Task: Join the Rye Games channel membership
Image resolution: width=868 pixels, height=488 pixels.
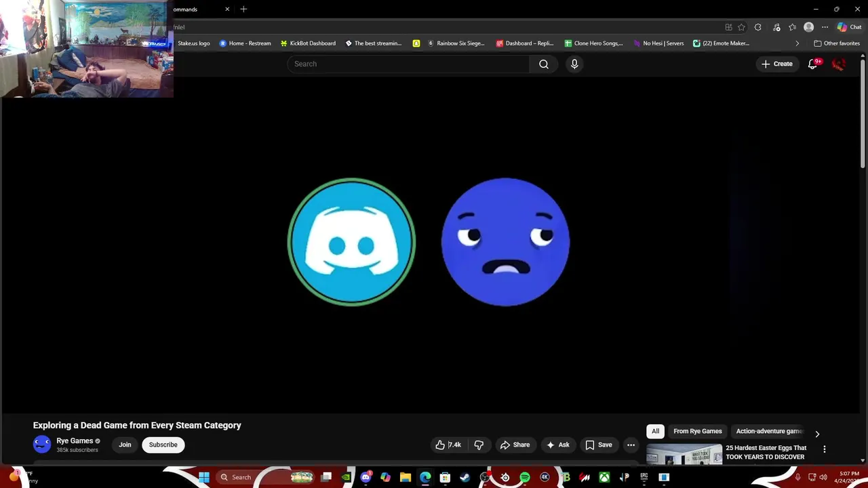Action: (125, 445)
